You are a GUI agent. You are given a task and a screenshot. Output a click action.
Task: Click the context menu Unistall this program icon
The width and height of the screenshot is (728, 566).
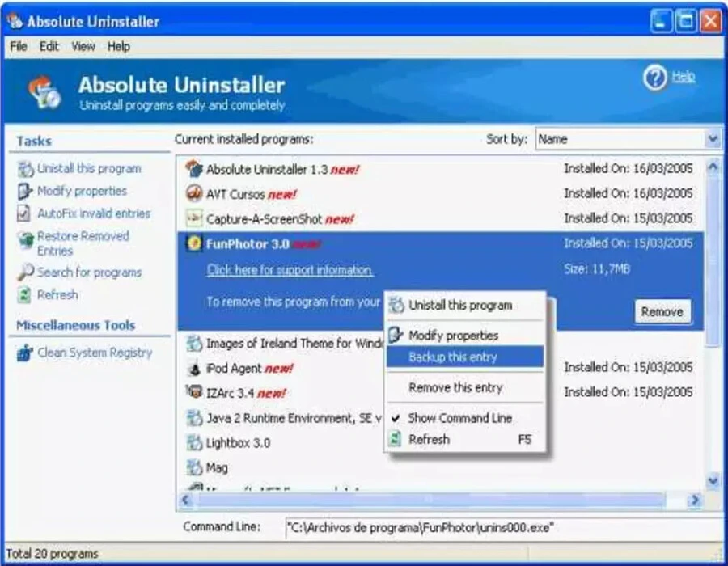click(396, 306)
